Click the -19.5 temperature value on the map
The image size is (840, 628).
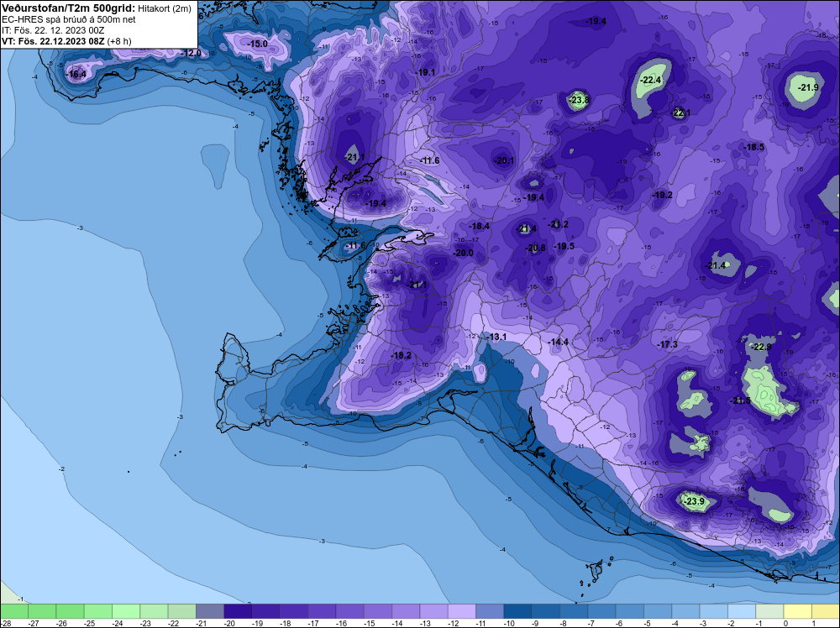(x=564, y=246)
